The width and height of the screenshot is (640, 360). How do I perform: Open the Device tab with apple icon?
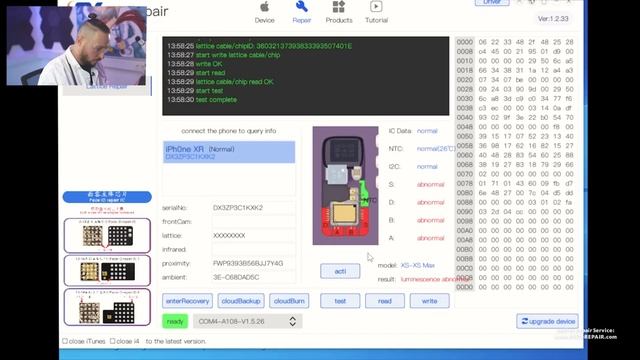(x=264, y=13)
